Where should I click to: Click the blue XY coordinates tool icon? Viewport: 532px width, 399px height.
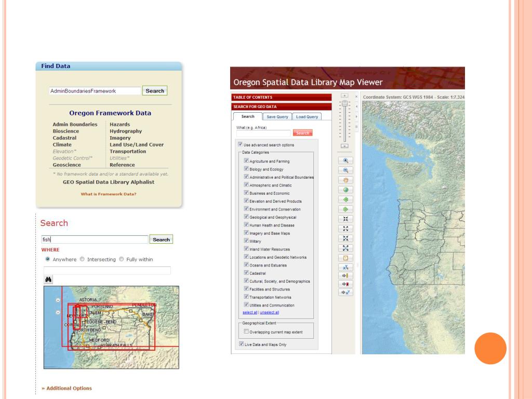345,268
